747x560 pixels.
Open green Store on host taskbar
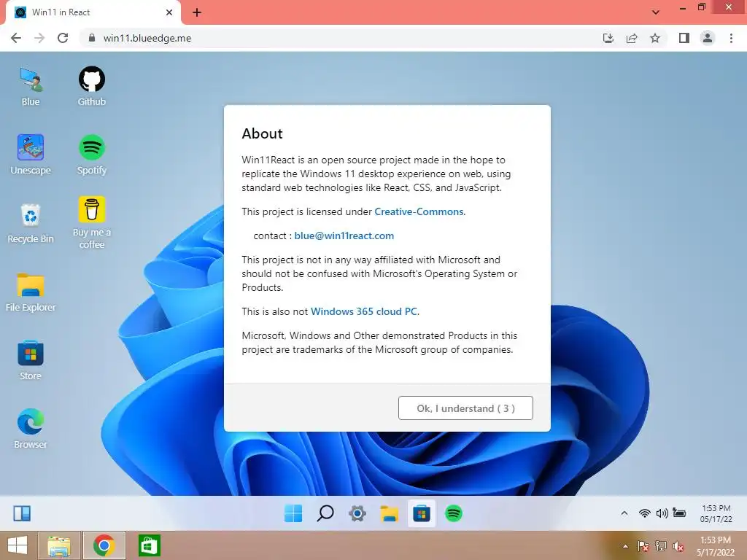[x=149, y=545]
